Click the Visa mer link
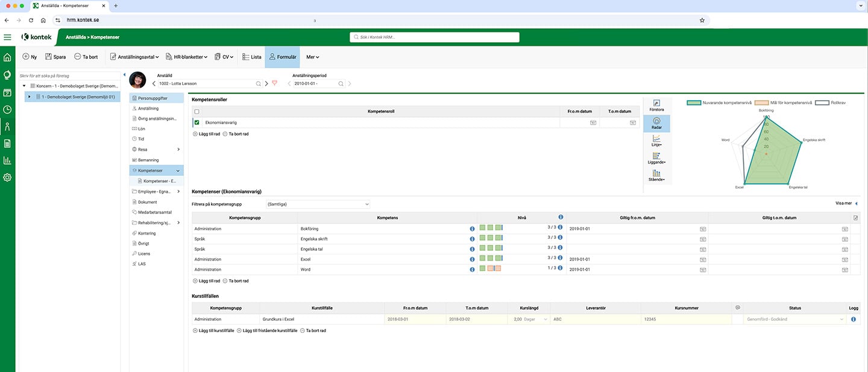 847,204
